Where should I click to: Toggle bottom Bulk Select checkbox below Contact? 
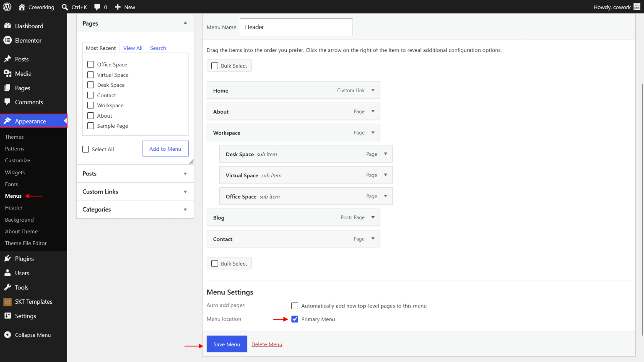tap(215, 264)
